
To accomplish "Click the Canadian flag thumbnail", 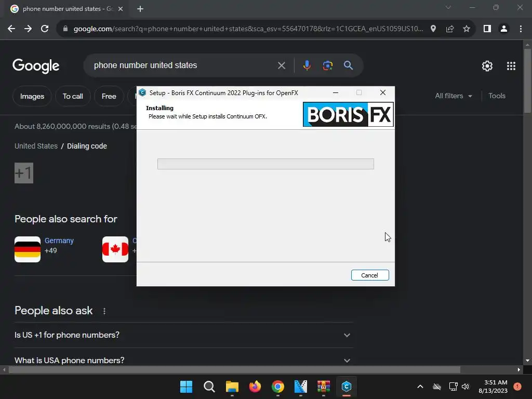I will coord(115,249).
